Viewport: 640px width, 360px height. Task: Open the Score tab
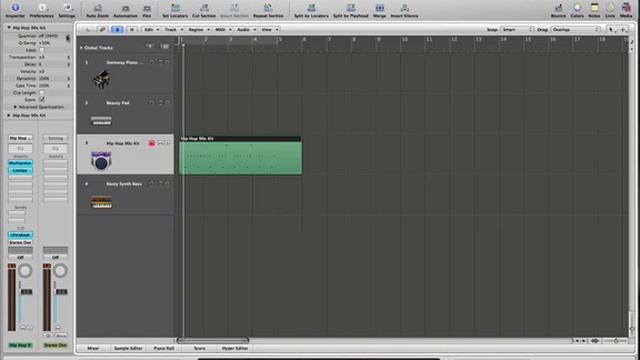tap(199, 348)
